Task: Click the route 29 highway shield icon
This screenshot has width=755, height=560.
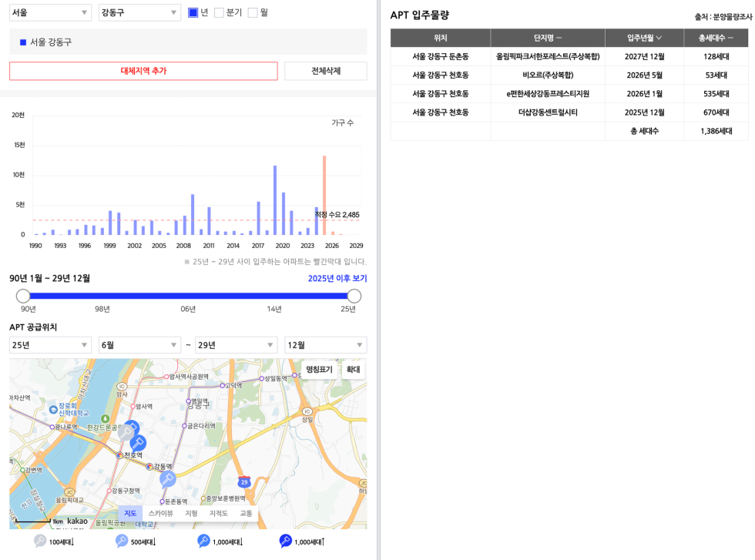Action: click(x=244, y=481)
